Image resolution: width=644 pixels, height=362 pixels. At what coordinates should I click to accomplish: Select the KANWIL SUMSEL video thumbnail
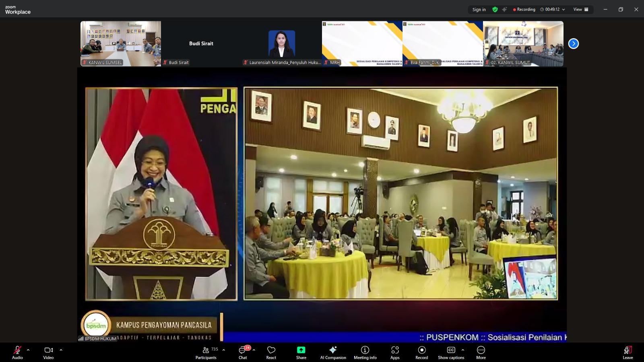[121, 43]
